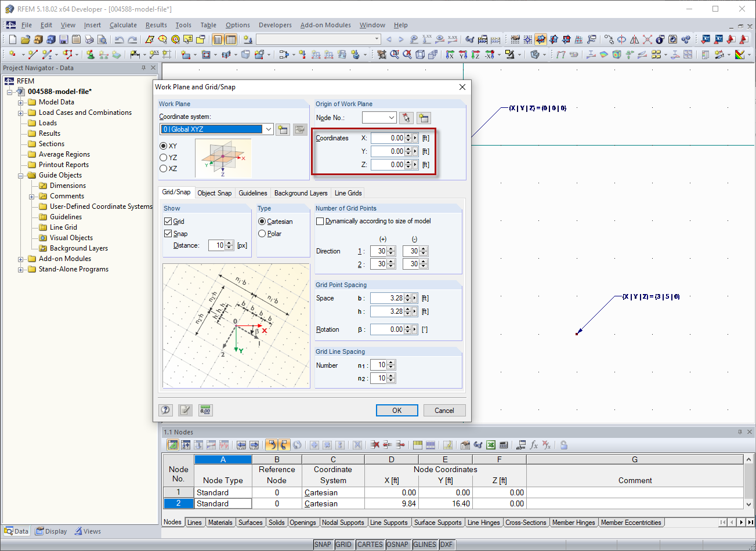756x551 pixels.
Task: Open the Calculate menu
Action: pos(124,25)
